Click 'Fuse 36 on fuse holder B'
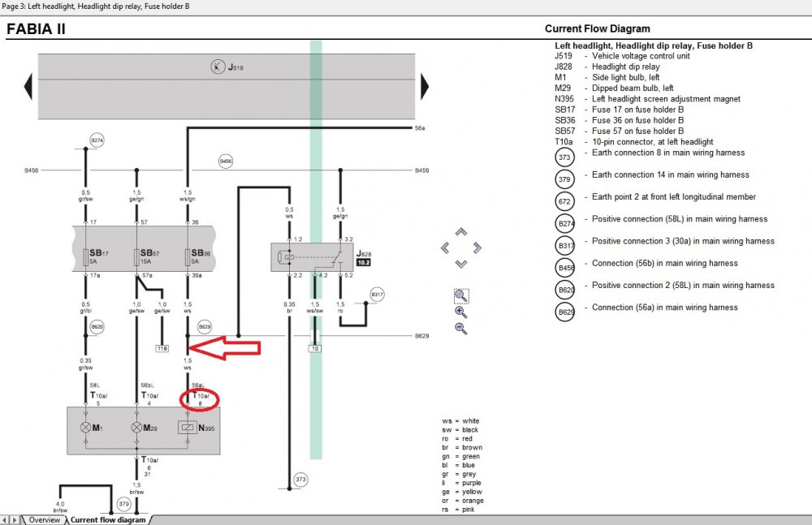Image resolution: width=812 pixels, height=525 pixels. point(637,120)
